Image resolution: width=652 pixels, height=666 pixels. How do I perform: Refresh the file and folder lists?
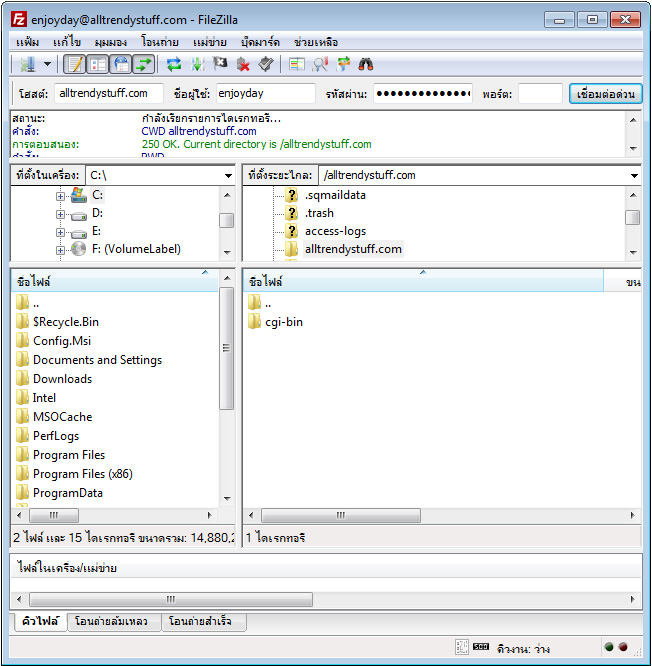(x=174, y=65)
